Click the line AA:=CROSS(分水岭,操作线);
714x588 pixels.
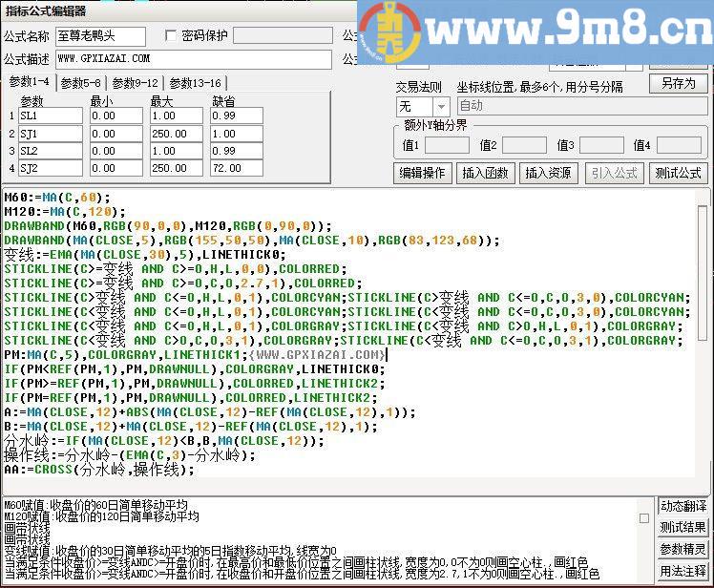tap(99, 470)
